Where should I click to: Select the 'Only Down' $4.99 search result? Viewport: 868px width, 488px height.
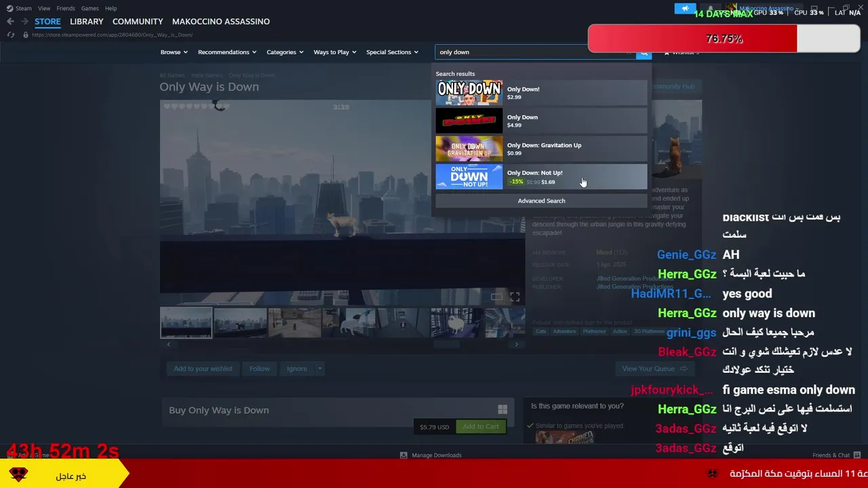[541, 121]
